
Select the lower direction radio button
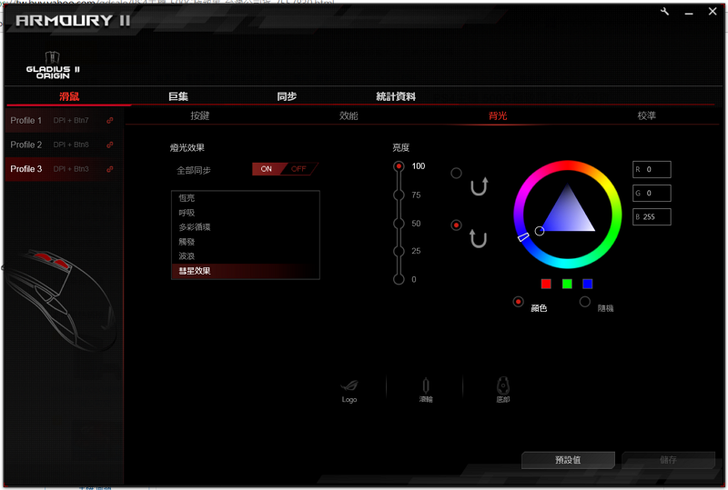[456, 225]
